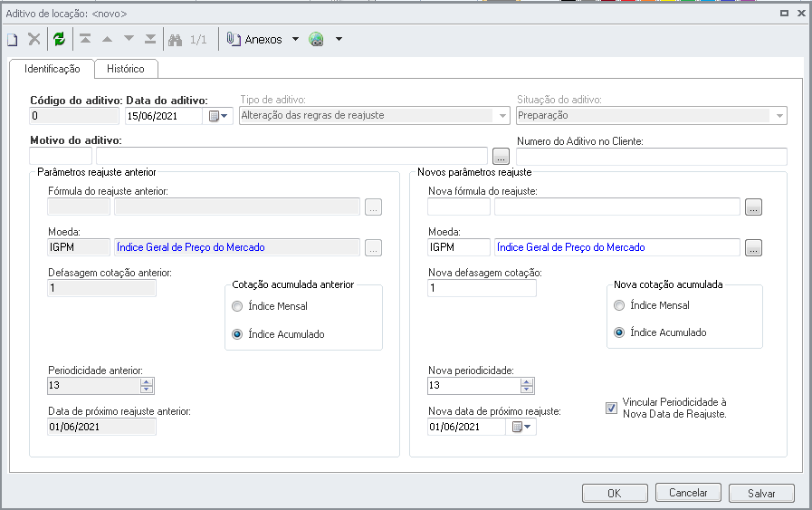Open new Moeda lookup button

click(x=753, y=247)
